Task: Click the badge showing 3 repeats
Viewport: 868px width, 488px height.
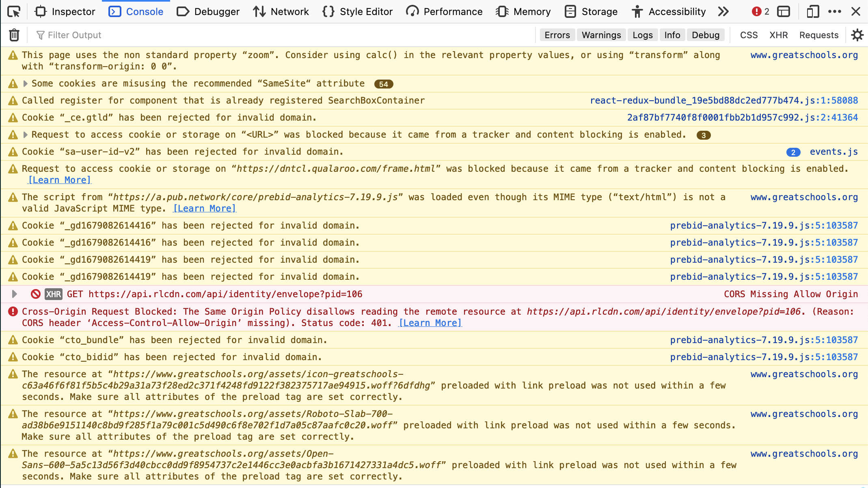Action: click(704, 135)
